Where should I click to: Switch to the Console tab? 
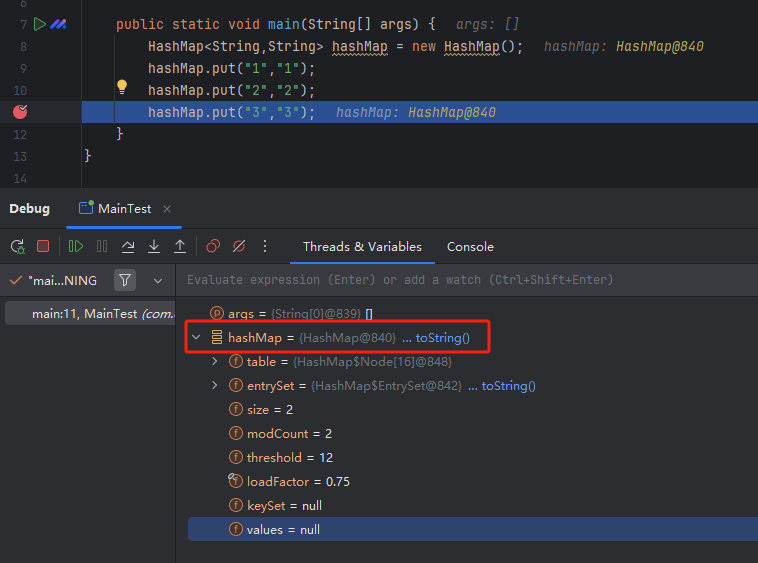(470, 247)
